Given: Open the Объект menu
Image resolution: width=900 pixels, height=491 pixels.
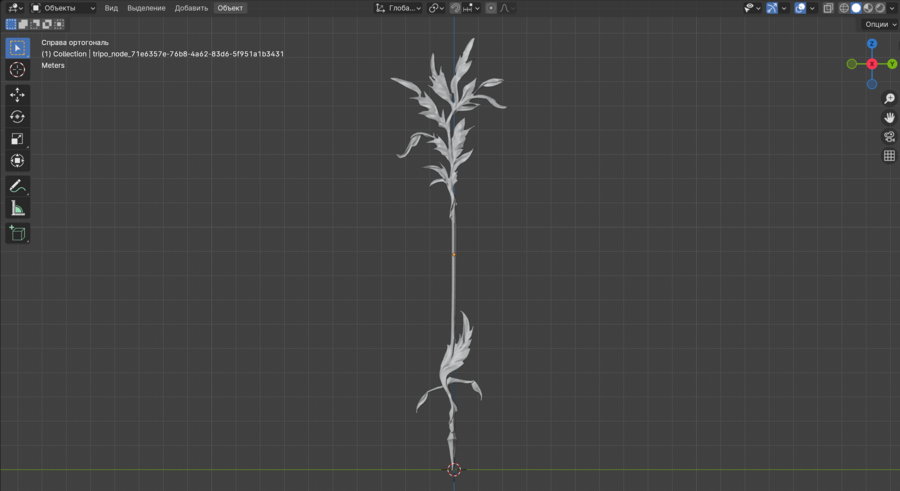Looking at the screenshot, I should (x=230, y=8).
